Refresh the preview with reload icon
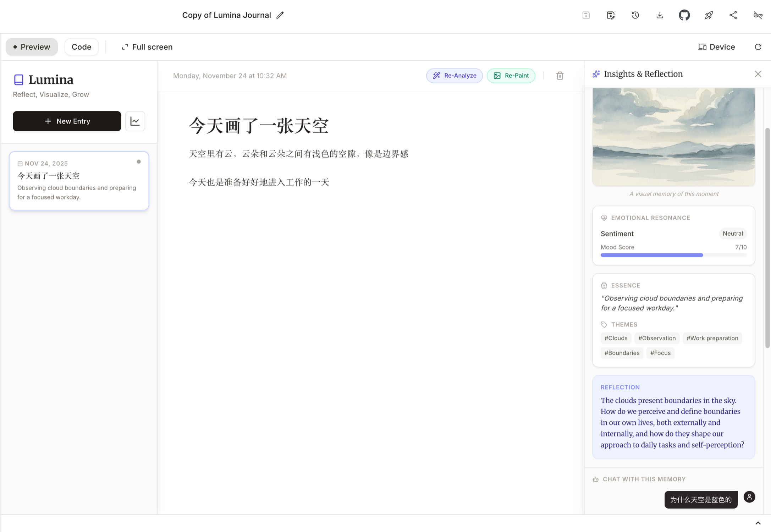This screenshot has height=532, width=771. [758, 47]
